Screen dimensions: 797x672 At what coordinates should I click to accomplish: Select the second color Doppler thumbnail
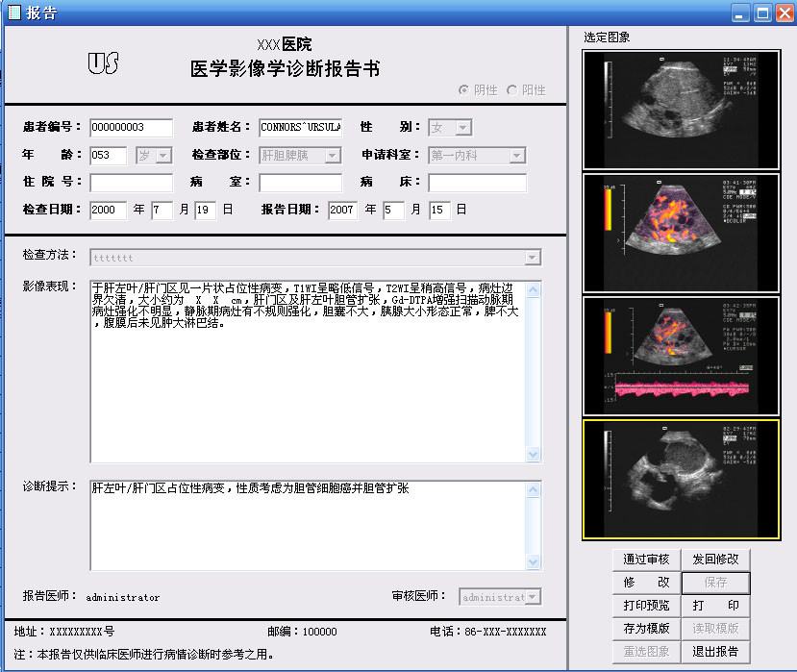681,233
